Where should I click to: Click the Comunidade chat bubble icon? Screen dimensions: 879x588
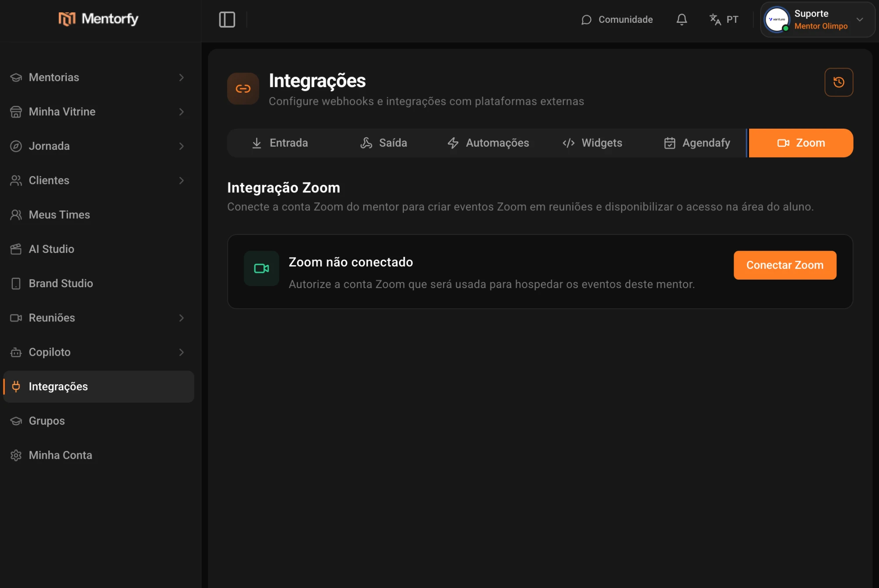[x=586, y=20]
